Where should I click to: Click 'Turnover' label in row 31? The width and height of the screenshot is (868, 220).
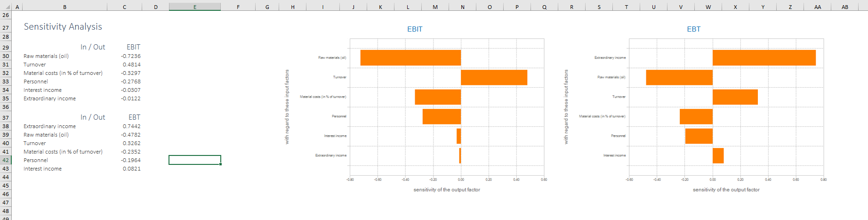[x=35, y=65]
